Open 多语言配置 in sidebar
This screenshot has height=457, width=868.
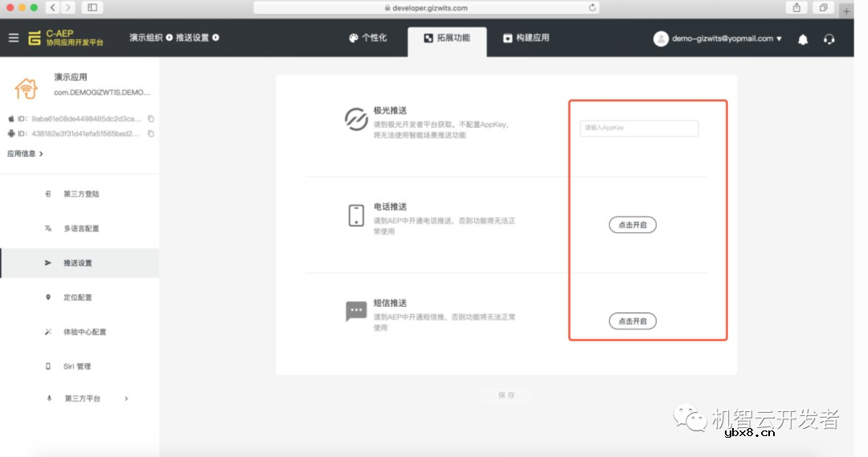click(x=80, y=228)
